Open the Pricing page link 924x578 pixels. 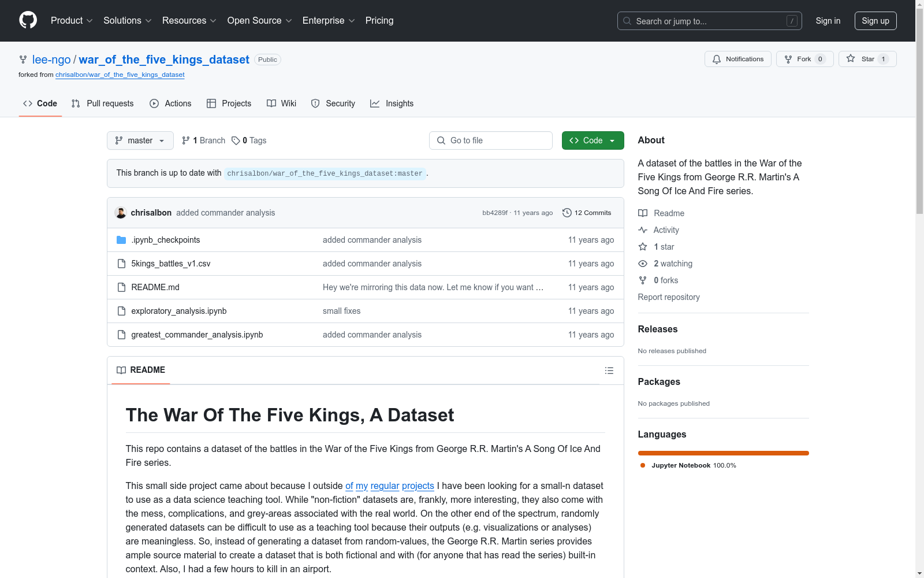tap(379, 21)
